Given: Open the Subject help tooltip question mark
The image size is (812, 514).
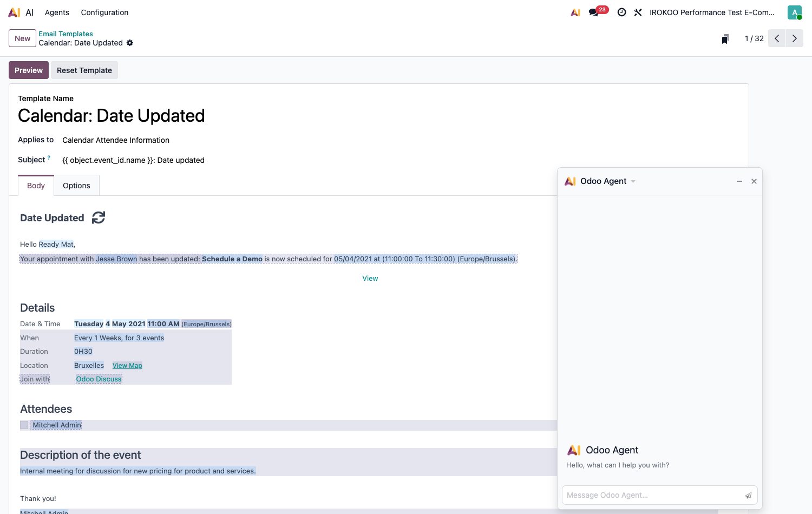Looking at the screenshot, I should click(49, 157).
